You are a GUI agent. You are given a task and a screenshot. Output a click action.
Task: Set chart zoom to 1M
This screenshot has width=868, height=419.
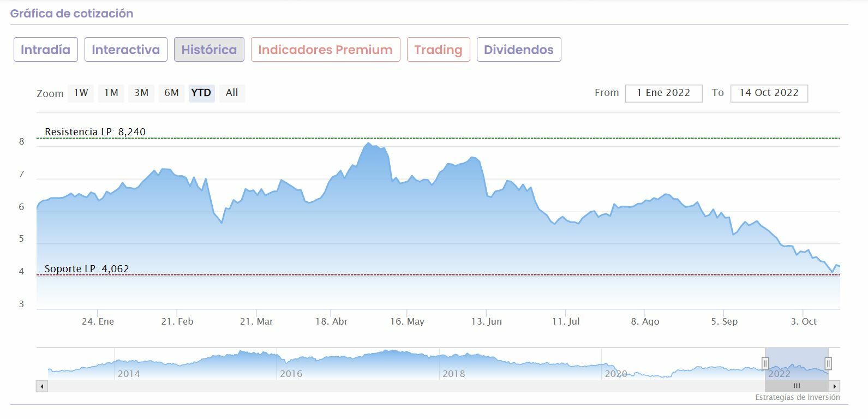pyautogui.click(x=111, y=93)
